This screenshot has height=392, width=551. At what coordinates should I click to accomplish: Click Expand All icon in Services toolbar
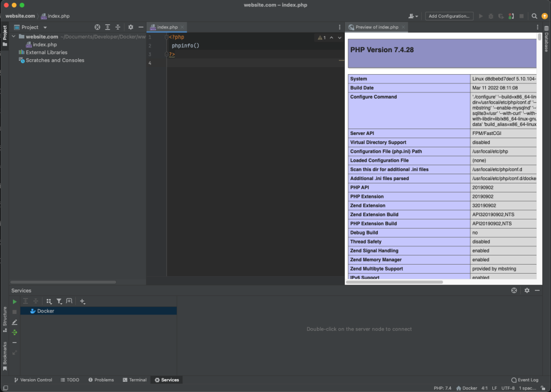[x=25, y=301]
